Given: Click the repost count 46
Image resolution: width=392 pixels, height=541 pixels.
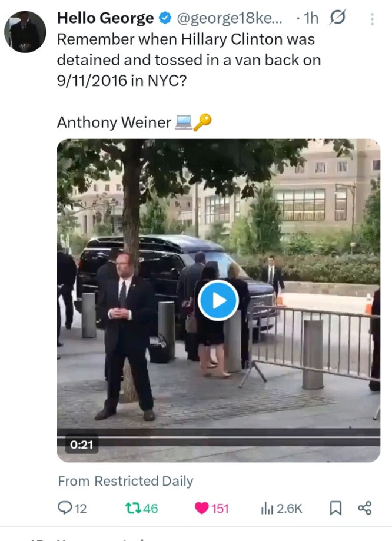Looking at the screenshot, I should 151,508.
